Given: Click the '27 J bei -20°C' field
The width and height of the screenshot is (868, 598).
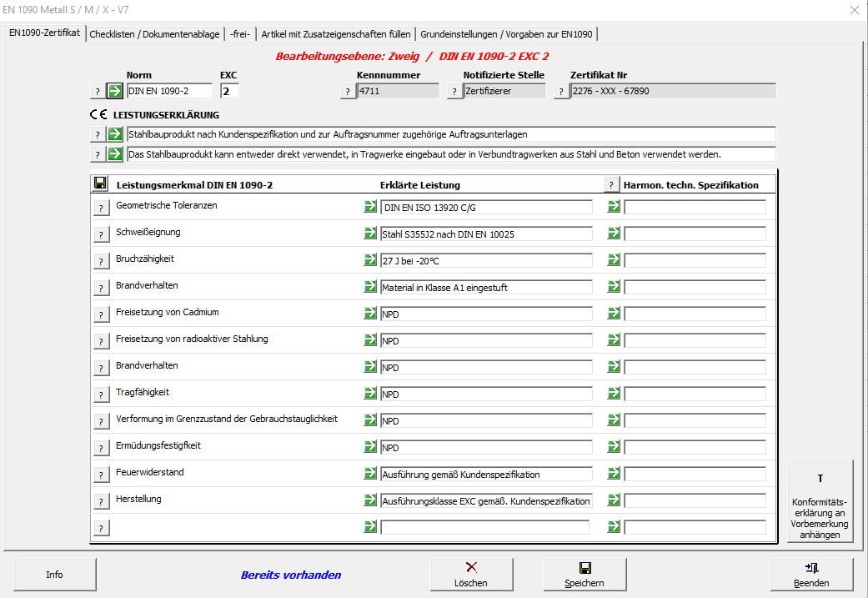Looking at the screenshot, I should point(487,261).
